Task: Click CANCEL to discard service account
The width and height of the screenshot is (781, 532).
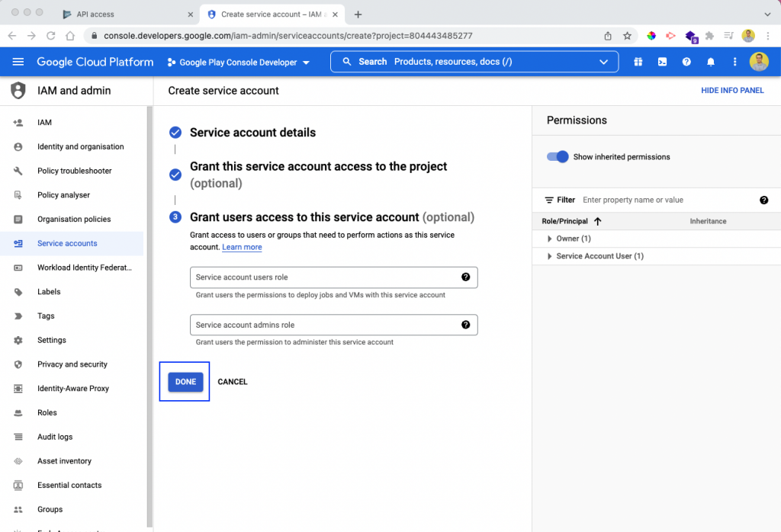Action: coord(233,382)
